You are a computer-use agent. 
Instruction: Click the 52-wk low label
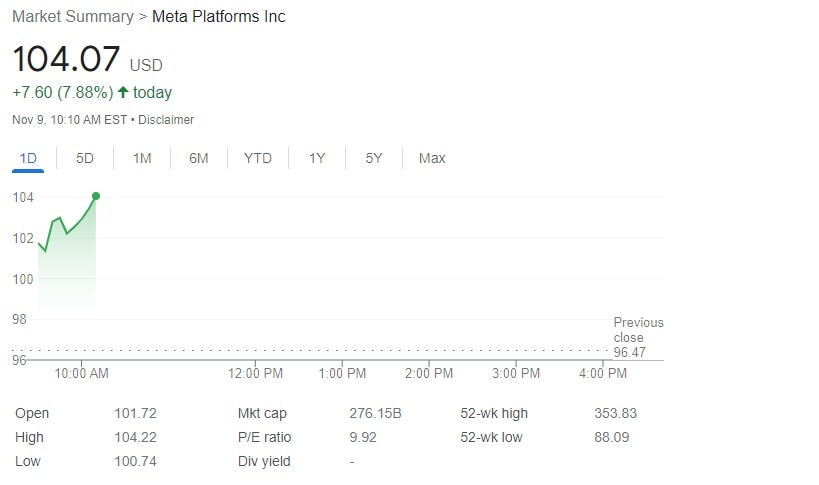492,437
